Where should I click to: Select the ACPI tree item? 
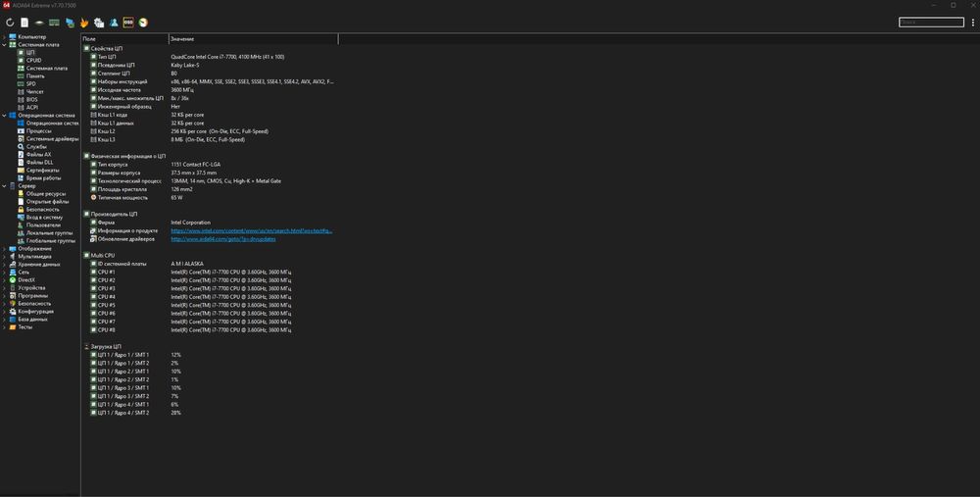[x=32, y=108]
